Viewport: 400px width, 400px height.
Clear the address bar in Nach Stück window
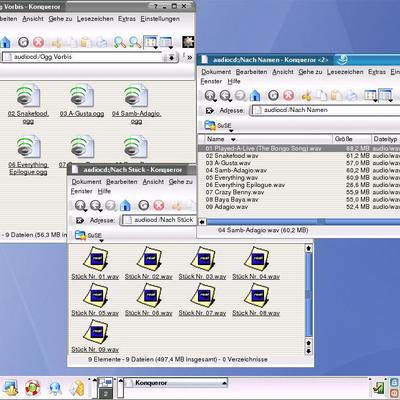point(80,220)
